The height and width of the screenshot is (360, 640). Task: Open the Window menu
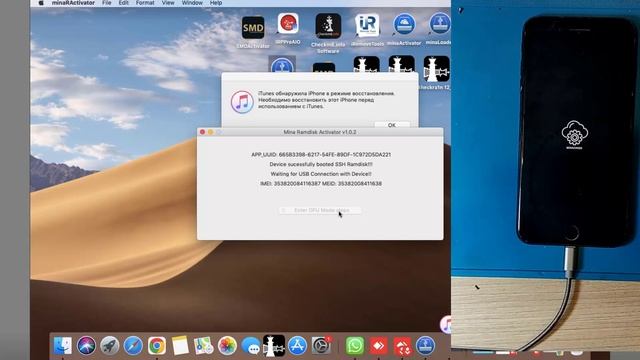[192, 3]
